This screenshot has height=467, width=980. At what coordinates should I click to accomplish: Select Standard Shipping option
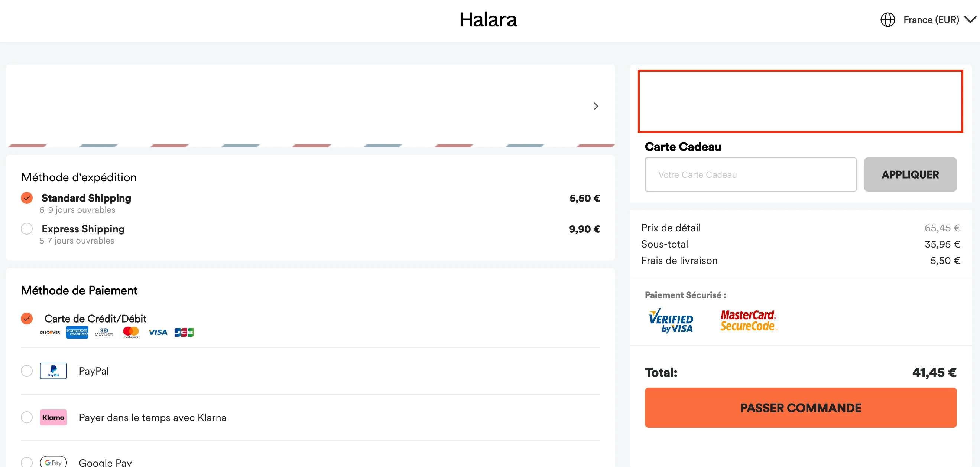(27, 198)
